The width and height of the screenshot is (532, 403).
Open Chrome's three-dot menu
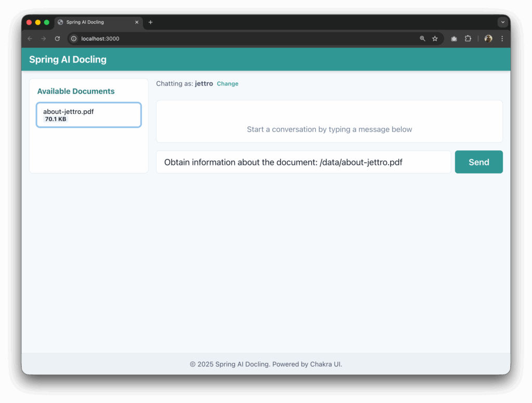pyautogui.click(x=501, y=38)
